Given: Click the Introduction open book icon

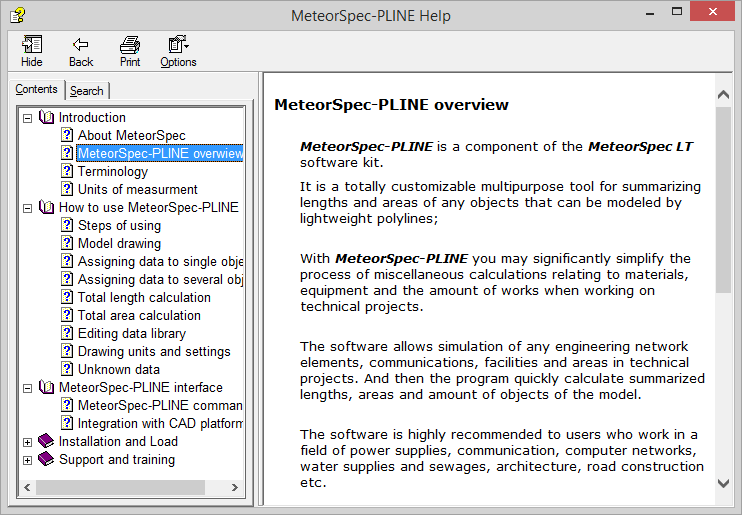Looking at the screenshot, I should point(46,117).
